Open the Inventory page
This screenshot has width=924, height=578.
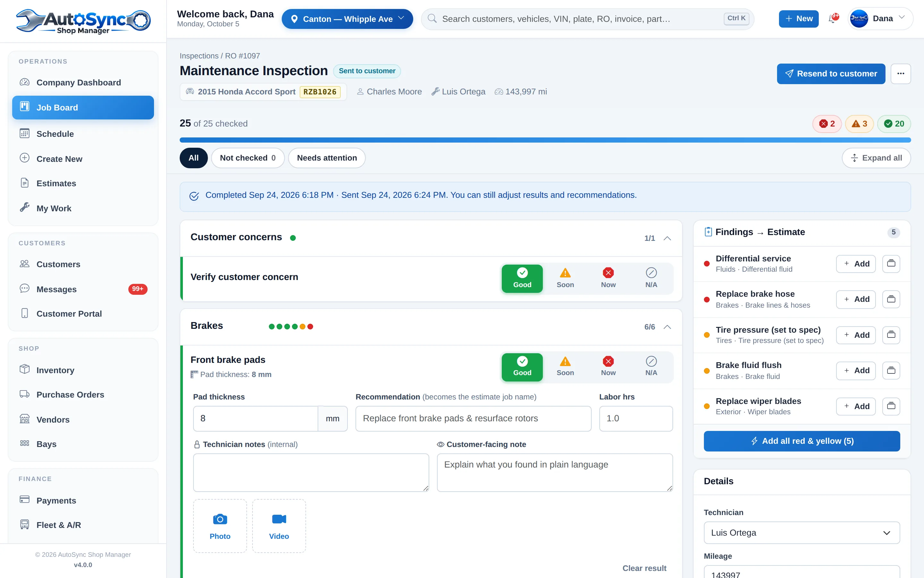(83, 370)
